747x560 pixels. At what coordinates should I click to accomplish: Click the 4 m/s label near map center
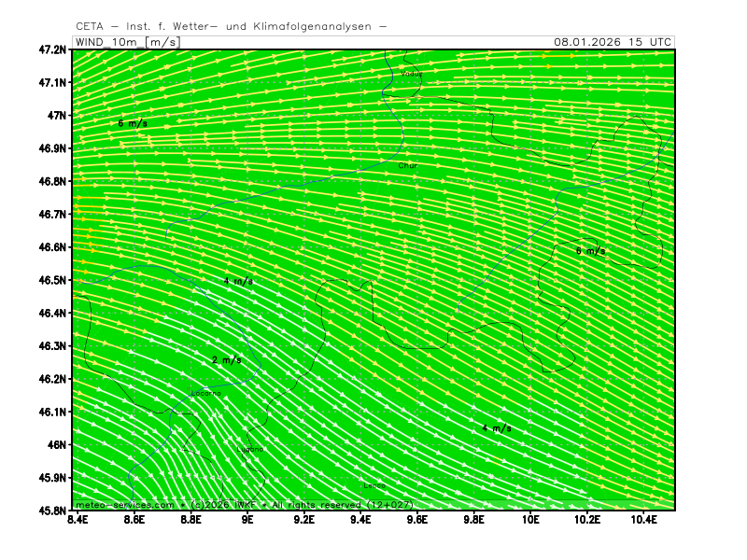click(238, 281)
